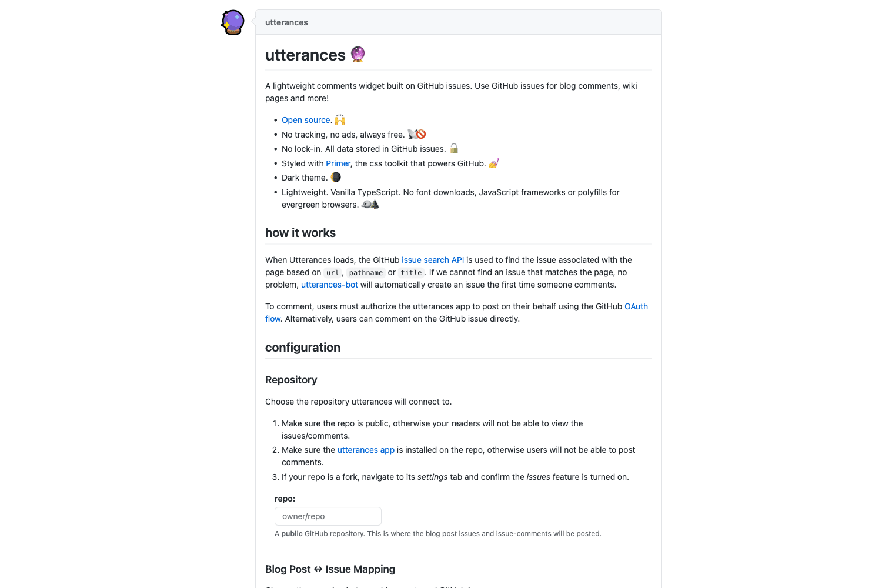This screenshot has width=882, height=588.
Task: Open the Primer link
Action: pos(338,163)
